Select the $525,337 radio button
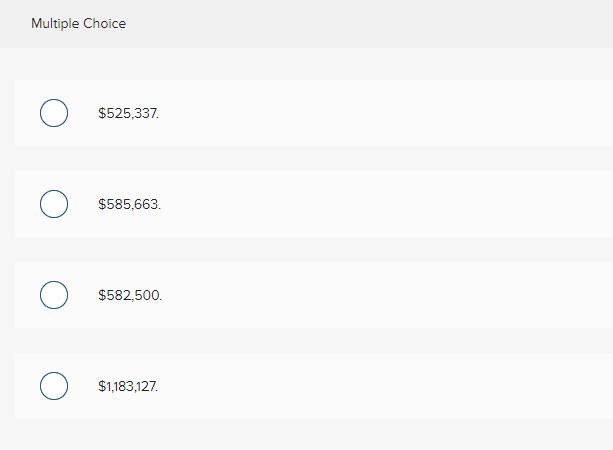 click(54, 113)
